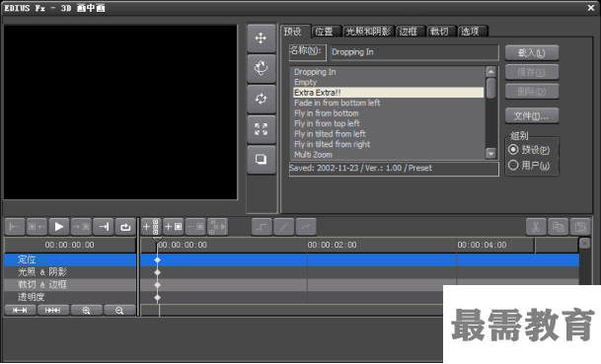601x364 pixels.
Task: Click the preset list scrollbar thumb
Action: pos(490,88)
